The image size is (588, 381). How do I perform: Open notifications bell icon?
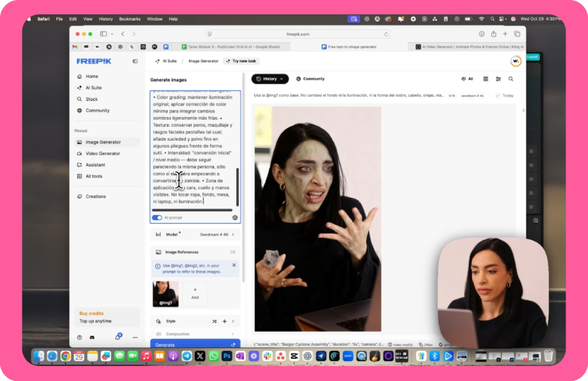118,337
